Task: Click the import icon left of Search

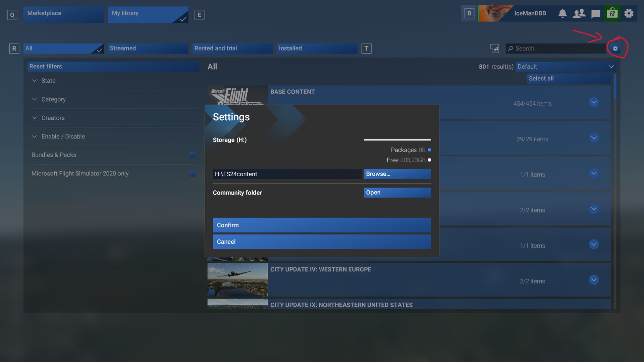Action: pyautogui.click(x=494, y=49)
